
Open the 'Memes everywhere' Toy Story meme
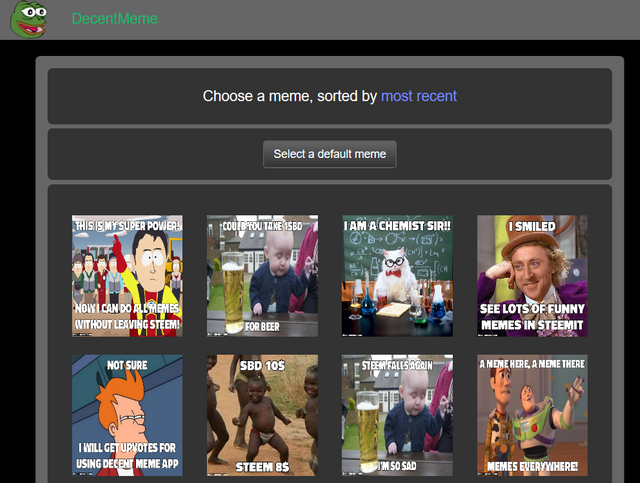pyautogui.click(x=532, y=415)
